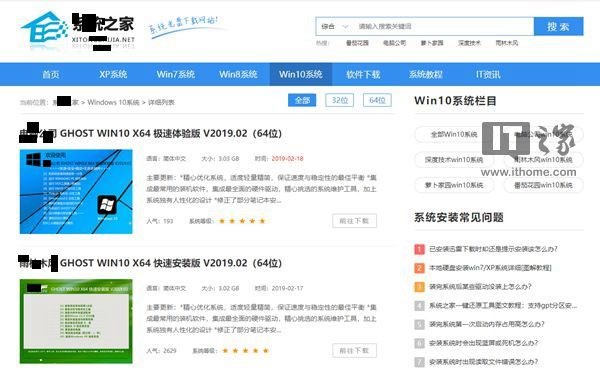Viewport: 600px width, 374px height.
Task: Open hot search term 电脑公司
Action: click(x=395, y=43)
